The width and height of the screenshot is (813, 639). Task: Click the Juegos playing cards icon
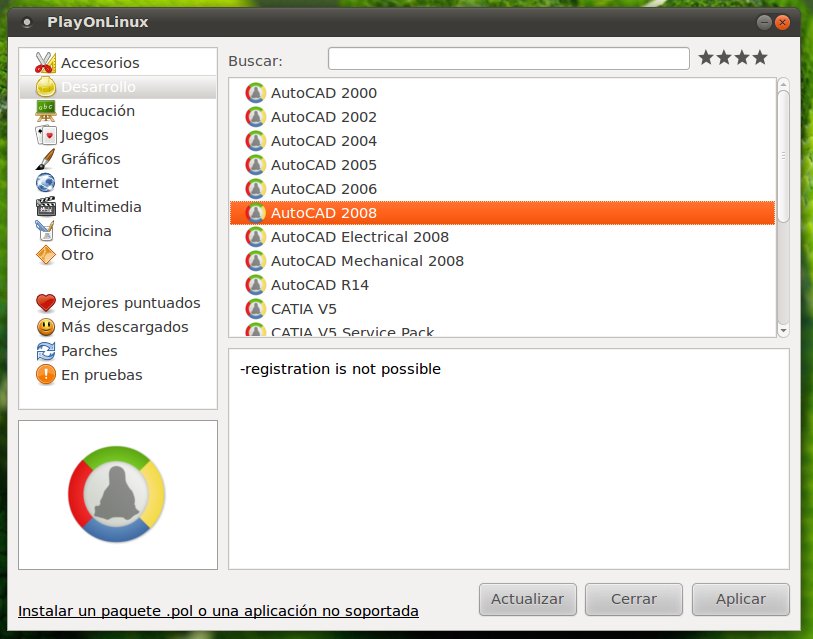46,135
